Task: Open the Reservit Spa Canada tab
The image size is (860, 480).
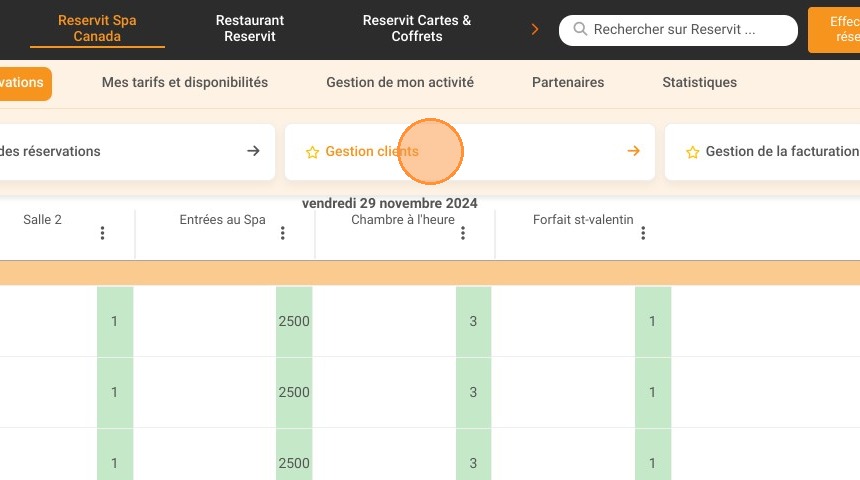Action: [97, 29]
